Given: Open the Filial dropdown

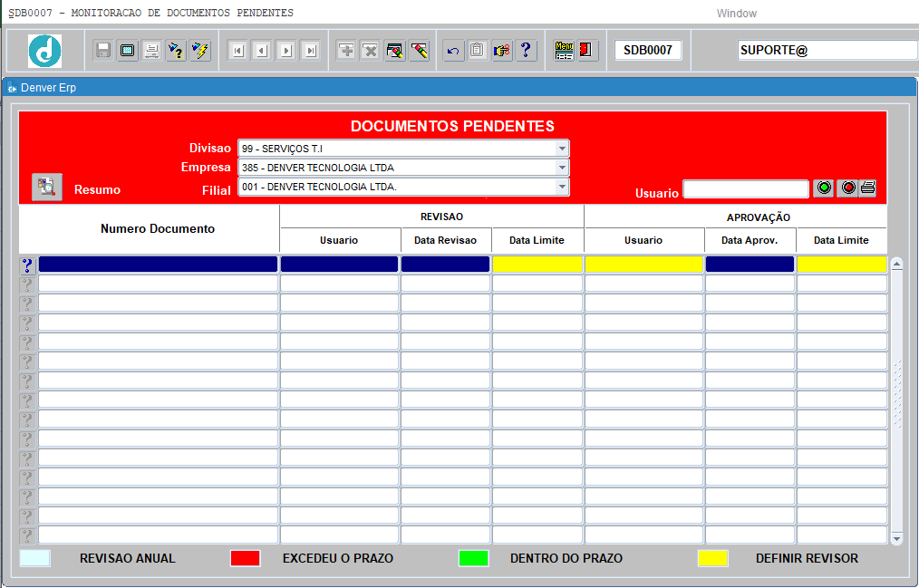Looking at the screenshot, I should [x=562, y=187].
